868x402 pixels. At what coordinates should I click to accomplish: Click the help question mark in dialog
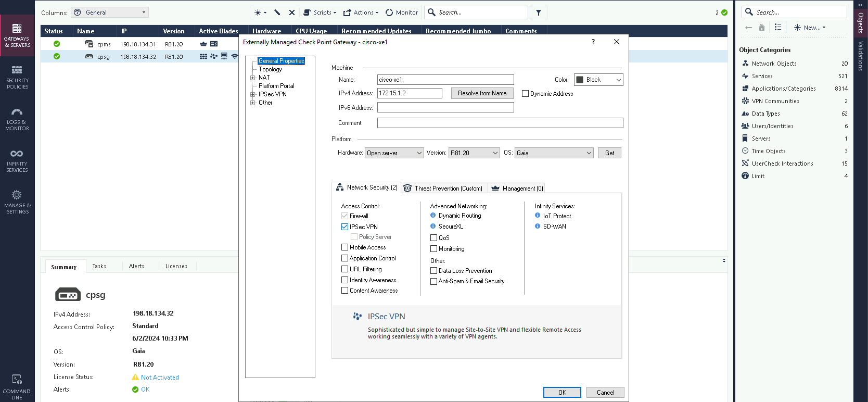point(593,42)
